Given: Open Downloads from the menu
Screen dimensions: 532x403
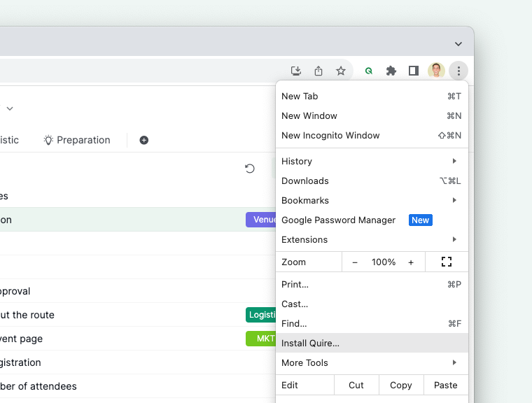Looking at the screenshot, I should [x=372, y=181].
